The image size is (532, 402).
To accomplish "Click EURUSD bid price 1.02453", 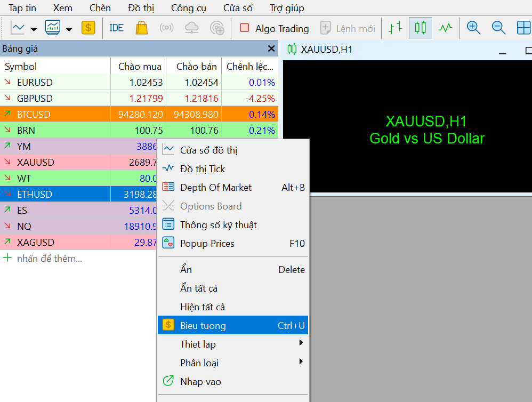I will (x=146, y=83).
